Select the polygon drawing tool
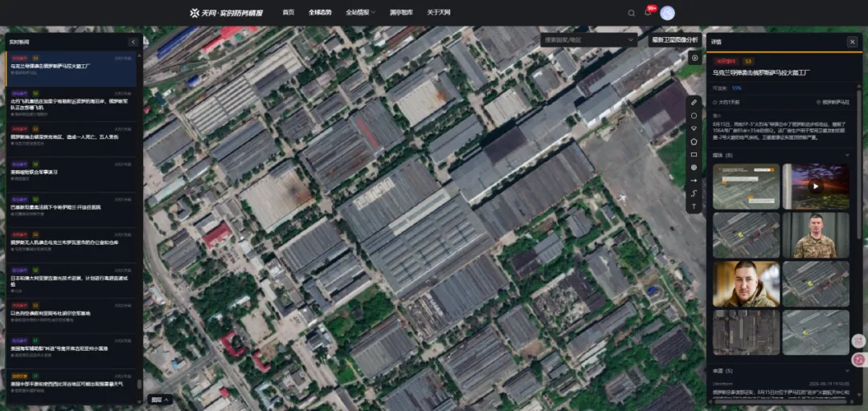 (x=694, y=141)
